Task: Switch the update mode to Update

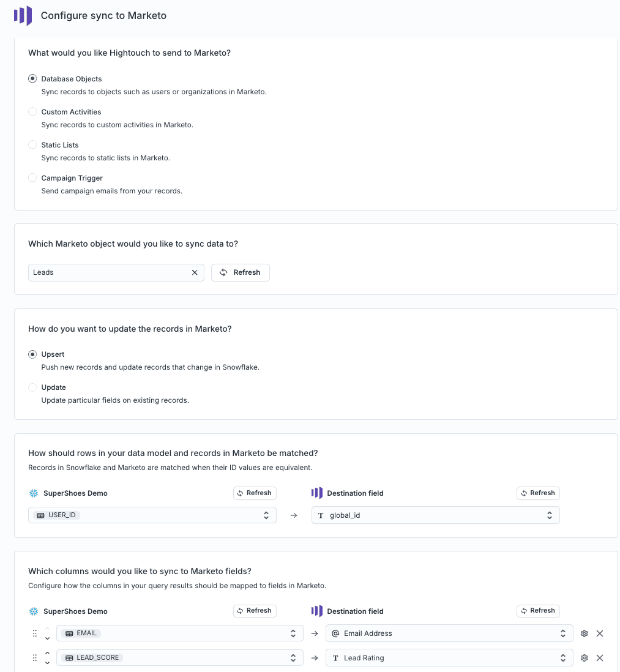Action: coord(32,387)
